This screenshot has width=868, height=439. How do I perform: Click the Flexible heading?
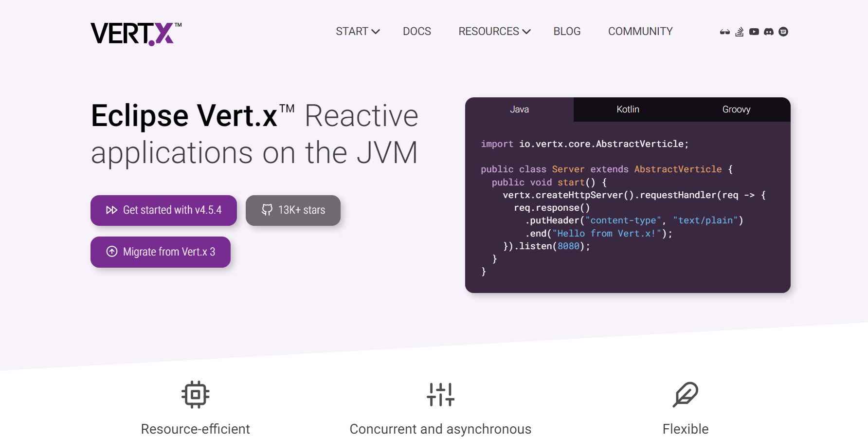click(686, 429)
